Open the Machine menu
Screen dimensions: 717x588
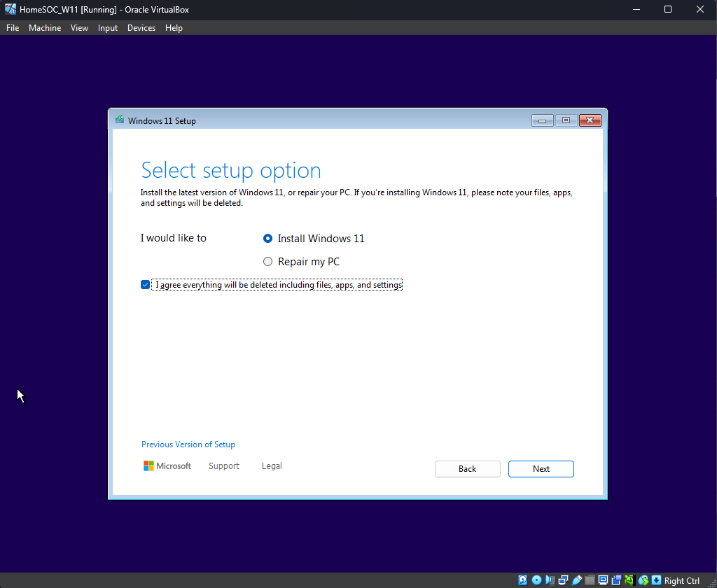pos(45,28)
